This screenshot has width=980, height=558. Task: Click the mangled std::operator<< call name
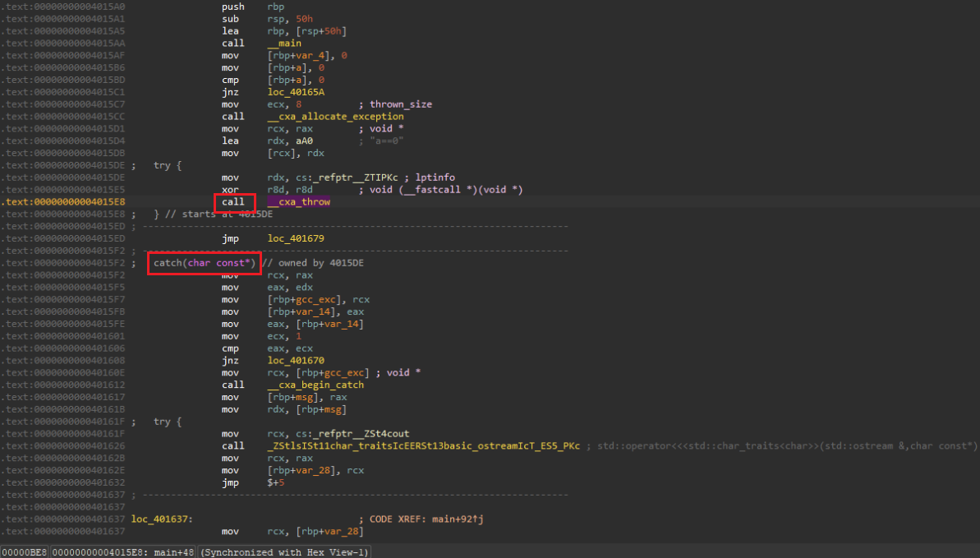424,446
